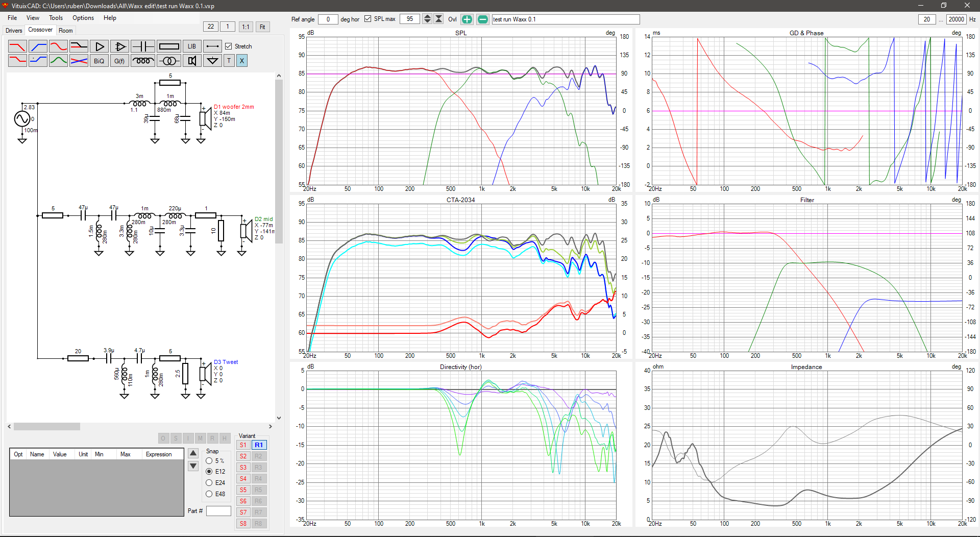Viewport: 980px width, 537px height.
Task: Pick the transformer component tool
Action: click(x=169, y=61)
